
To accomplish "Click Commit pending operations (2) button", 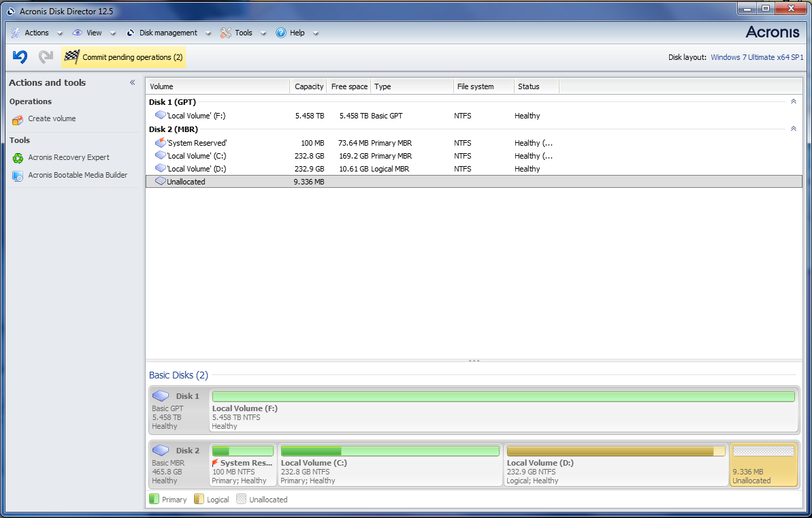I will (132, 57).
